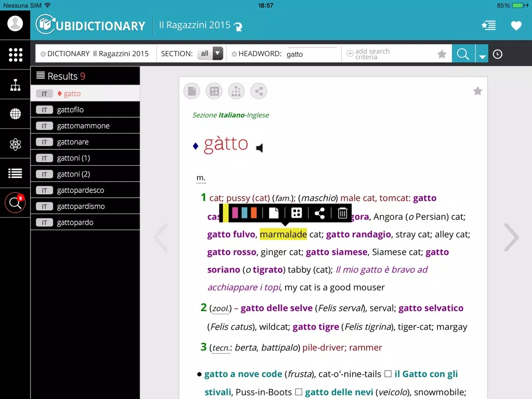The image size is (532, 399).
Task: Open the apps grid menu
Action: coord(15,55)
